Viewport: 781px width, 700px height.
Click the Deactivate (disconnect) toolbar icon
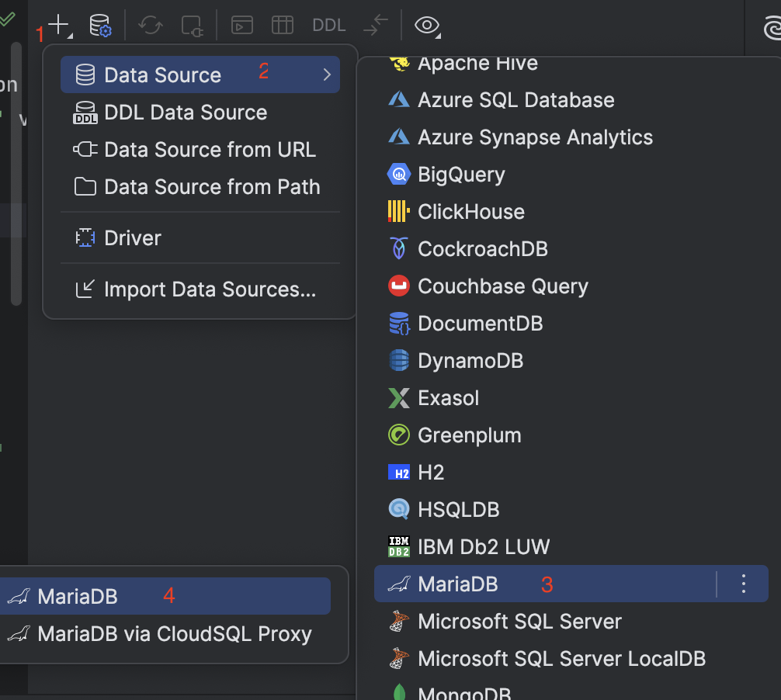191,26
